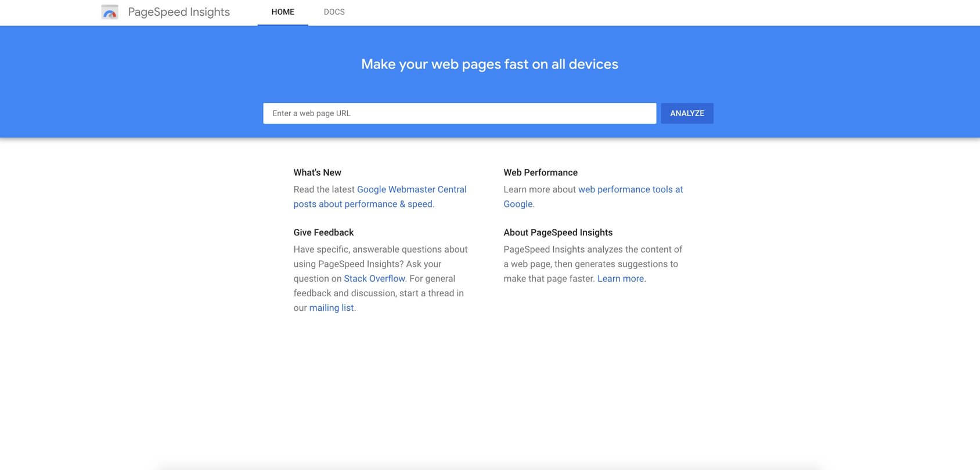This screenshot has height=470, width=980.
Task: Select the Give Feedback heading
Action: (x=323, y=232)
